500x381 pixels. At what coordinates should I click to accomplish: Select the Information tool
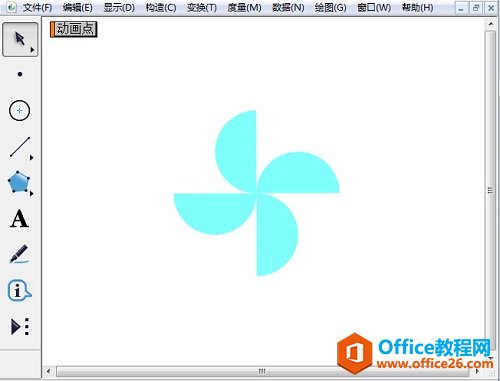(19, 290)
